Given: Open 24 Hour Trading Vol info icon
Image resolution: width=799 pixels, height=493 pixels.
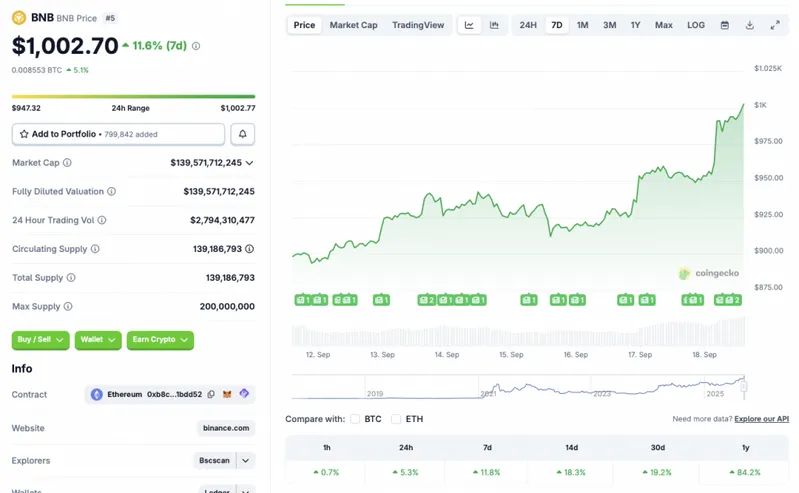Looking at the screenshot, I should [x=102, y=220].
